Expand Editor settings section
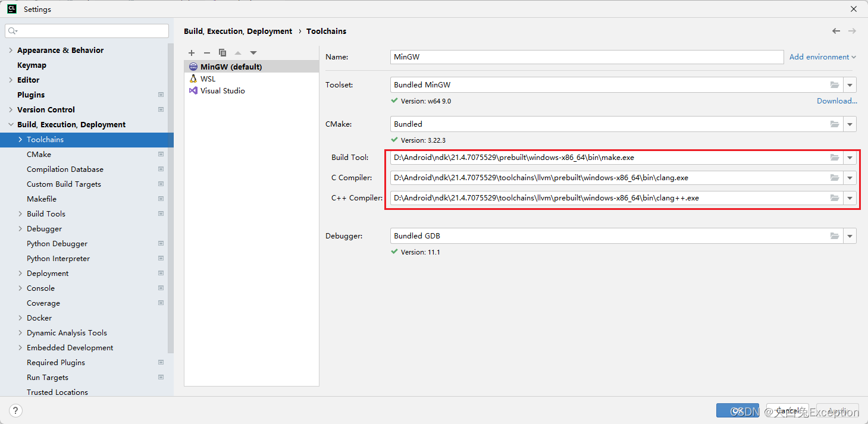The image size is (868, 424). [11, 80]
